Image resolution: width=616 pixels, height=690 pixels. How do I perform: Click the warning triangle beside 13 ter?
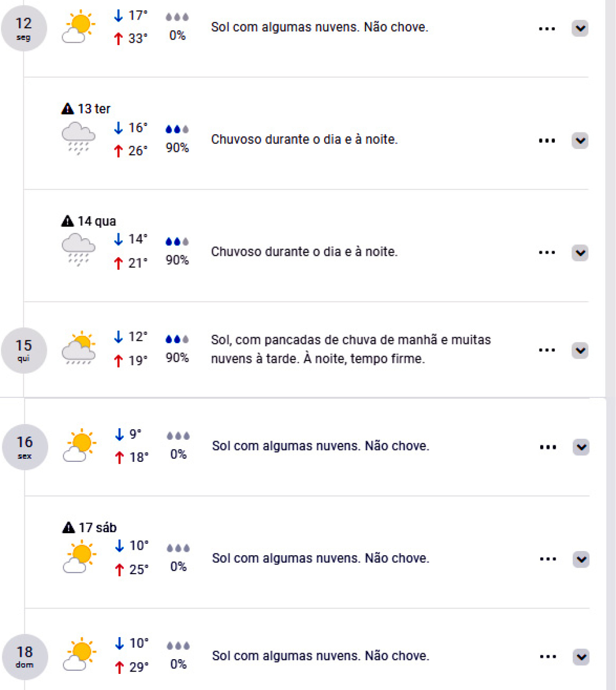coord(68,109)
